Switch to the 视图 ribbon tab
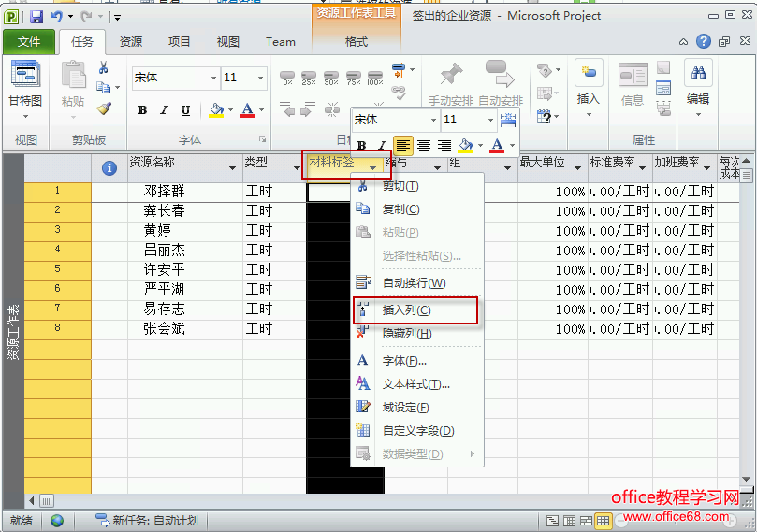The height and width of the screenshot is (532, 757). coord(228,42)
